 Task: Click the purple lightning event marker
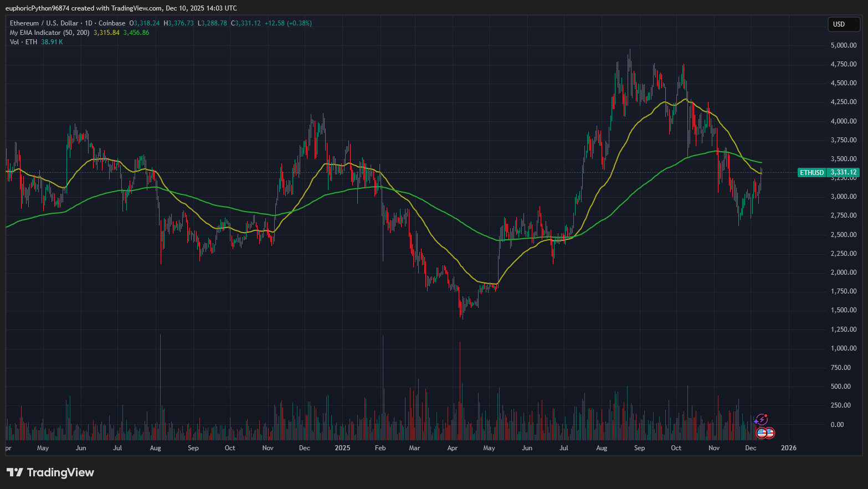coord(762,419)
